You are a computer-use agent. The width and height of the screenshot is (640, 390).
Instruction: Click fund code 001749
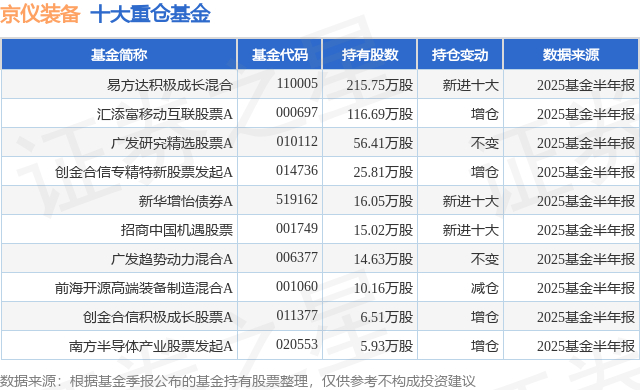[297, 228]
